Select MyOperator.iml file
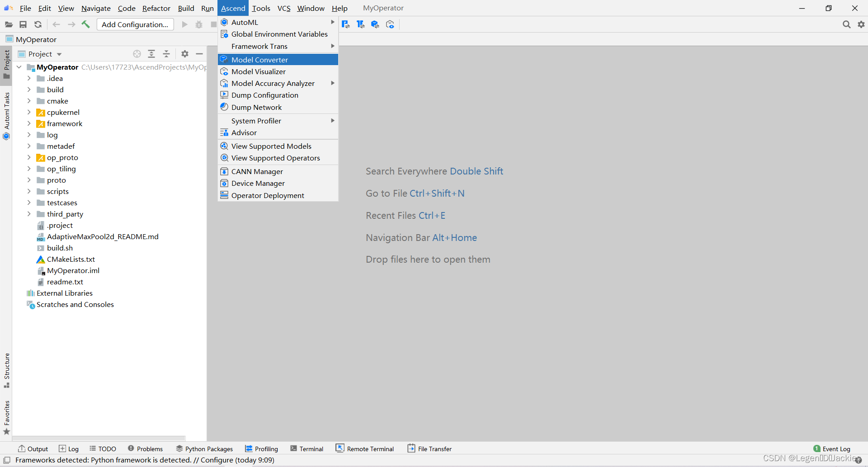This screenshot has width=868, height=467. click(73, 270)
